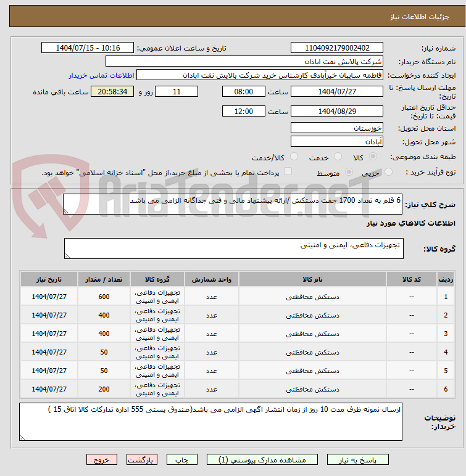The width and height of the screenshot is (466, 476).
Task: Click the تاریخ نیاز column header
Action: (x=49, y=279)
